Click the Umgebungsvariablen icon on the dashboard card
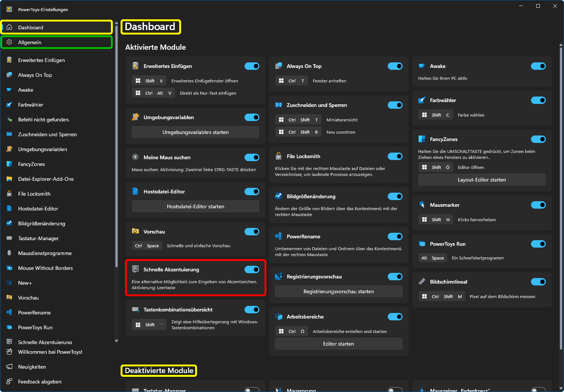 point(135,117)
